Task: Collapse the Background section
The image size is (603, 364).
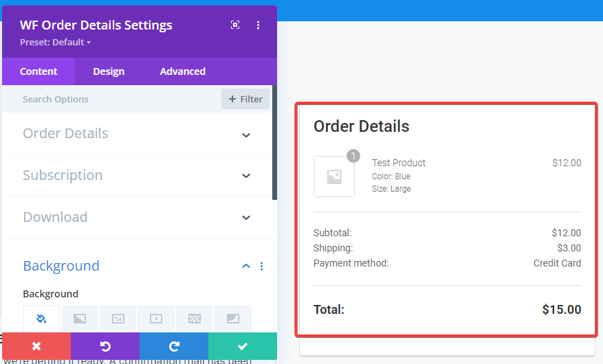Action: tap(246, 266)
